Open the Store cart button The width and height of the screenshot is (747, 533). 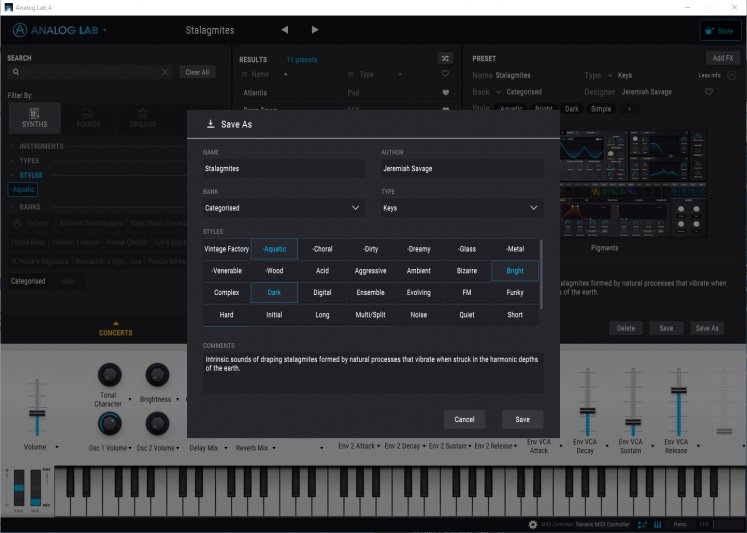[x=719, y=31]
